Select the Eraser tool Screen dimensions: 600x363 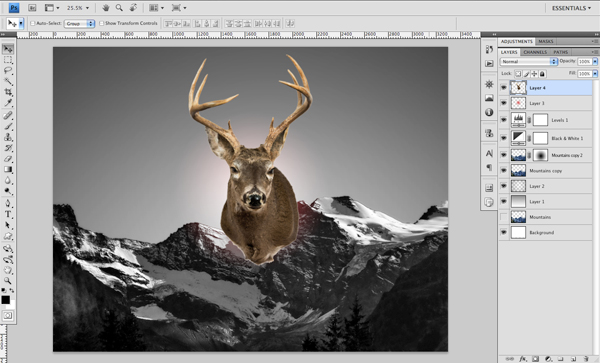point(8,158)
